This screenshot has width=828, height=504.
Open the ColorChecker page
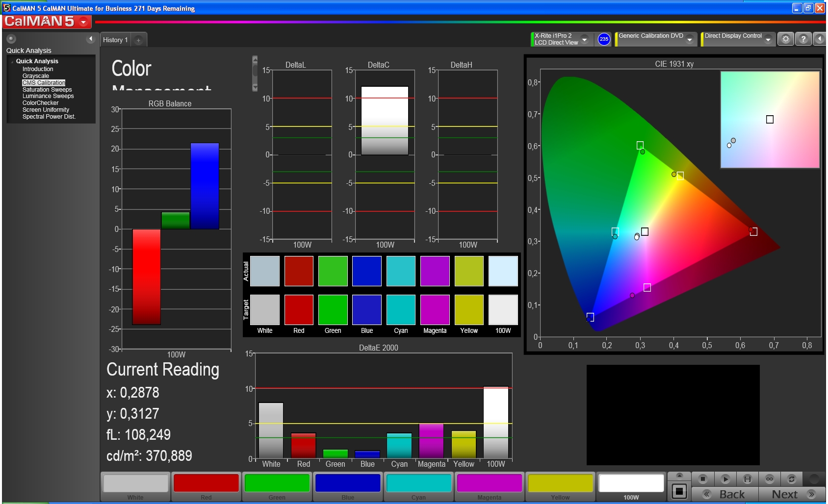[40, 103]
